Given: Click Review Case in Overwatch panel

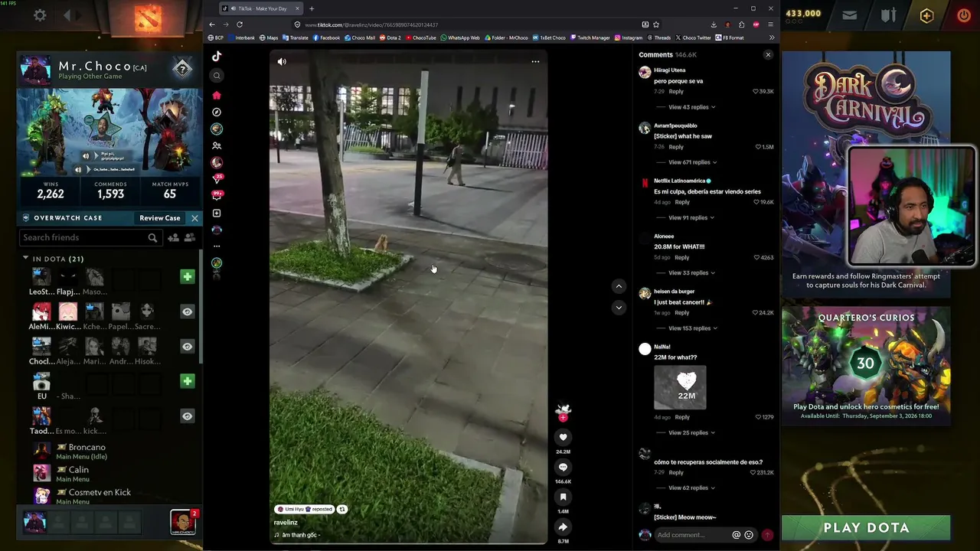Looking at the screenshot, I should [159, 218].
